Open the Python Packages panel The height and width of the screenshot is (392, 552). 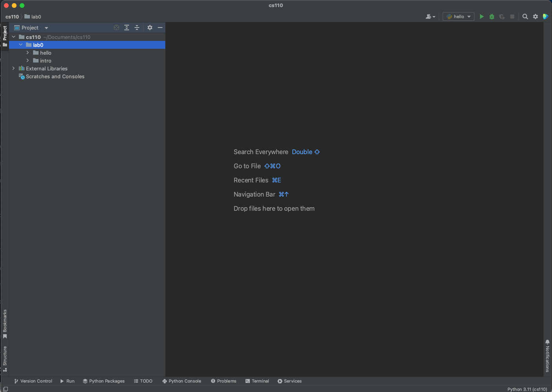click(104, 381)
